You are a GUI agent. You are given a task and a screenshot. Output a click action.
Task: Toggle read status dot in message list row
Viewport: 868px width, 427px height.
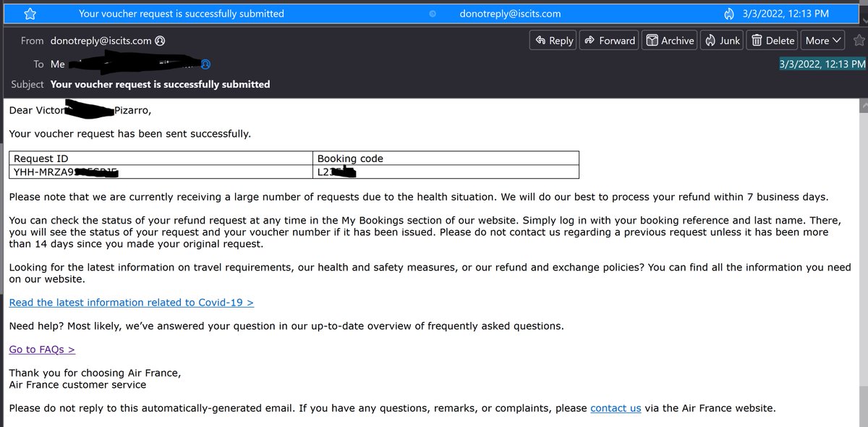click(x=433, y=13)
